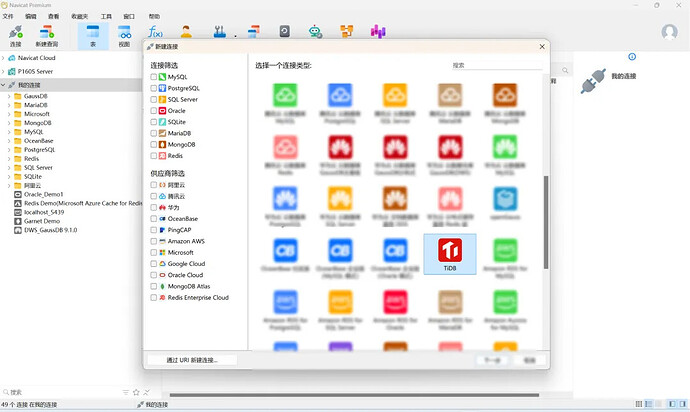The width and height of the screenshot is (690, 412).
Task: Click the star favorites icon below the tree
Action: [x=136, y=392]
